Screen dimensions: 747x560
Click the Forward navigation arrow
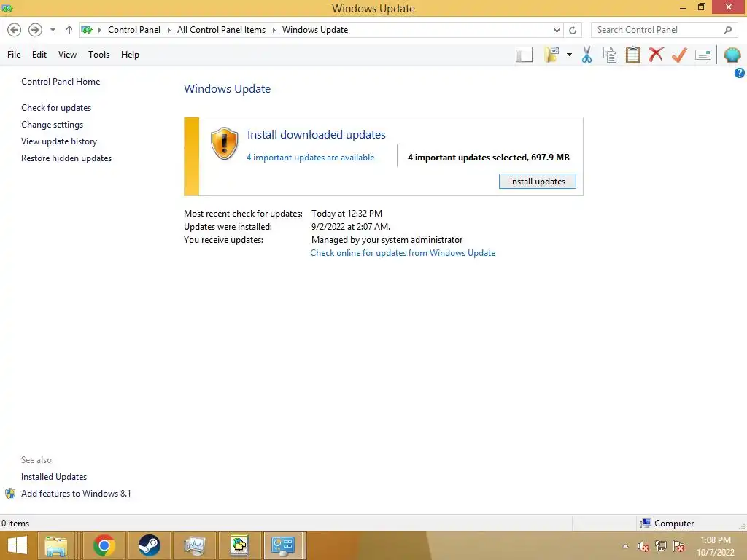coord(35,30)
